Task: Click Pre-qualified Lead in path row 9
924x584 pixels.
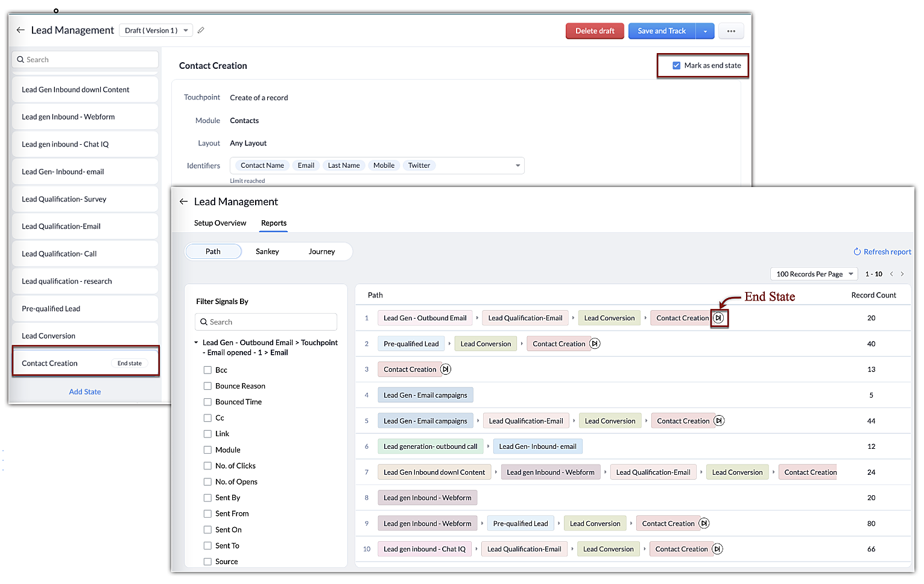Action: click(521, 524)
